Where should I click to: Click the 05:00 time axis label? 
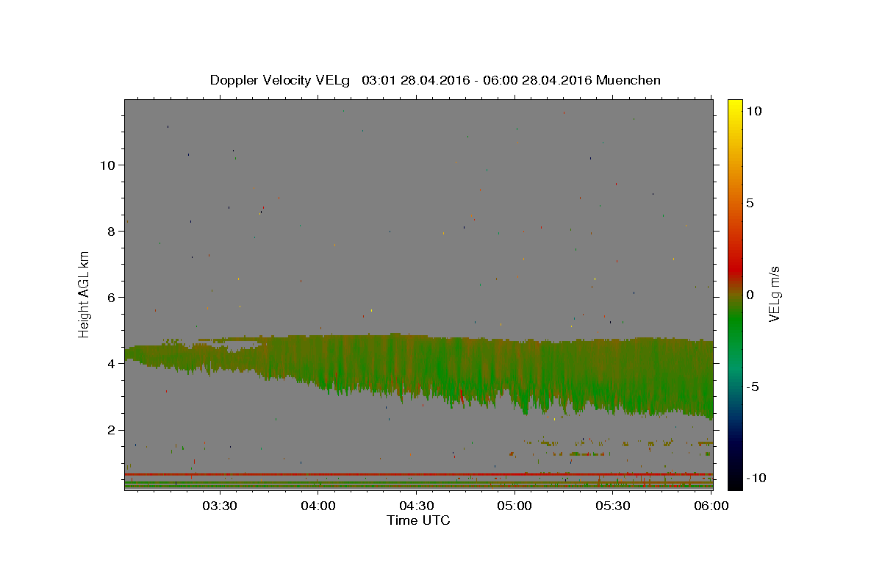pos(514,506)
